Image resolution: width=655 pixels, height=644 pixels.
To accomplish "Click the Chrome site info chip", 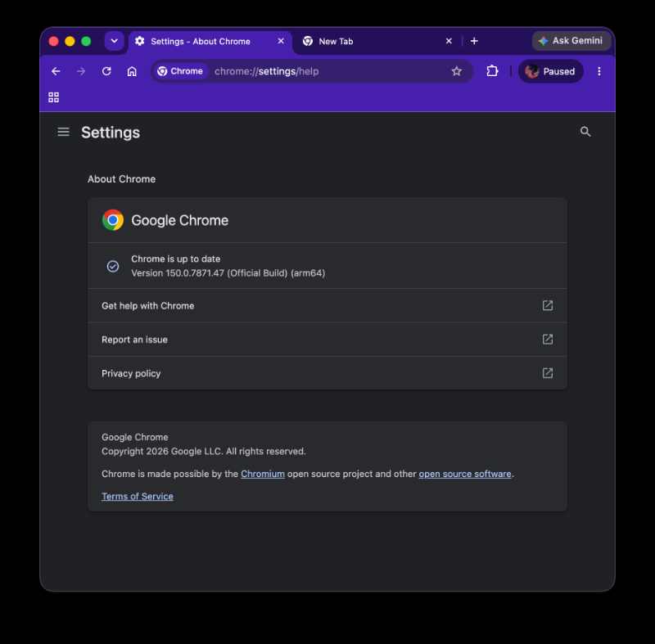I will pos(180,71).
